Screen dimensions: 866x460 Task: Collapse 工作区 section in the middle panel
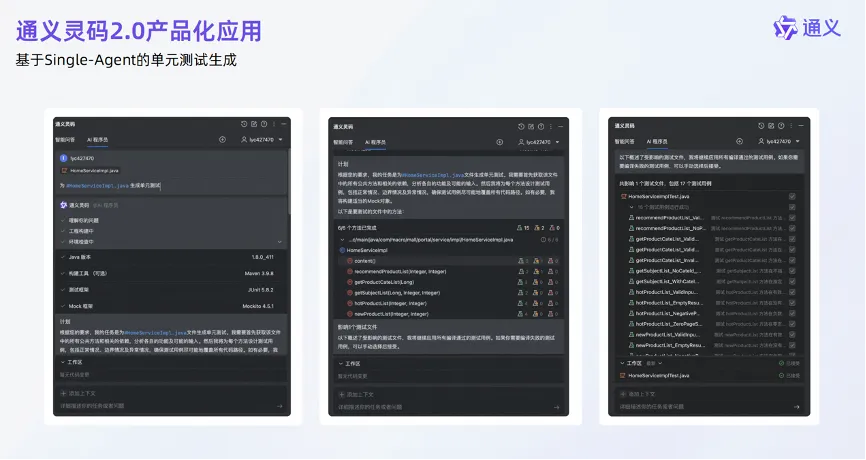pyautogui.click(x=341, y=364)
